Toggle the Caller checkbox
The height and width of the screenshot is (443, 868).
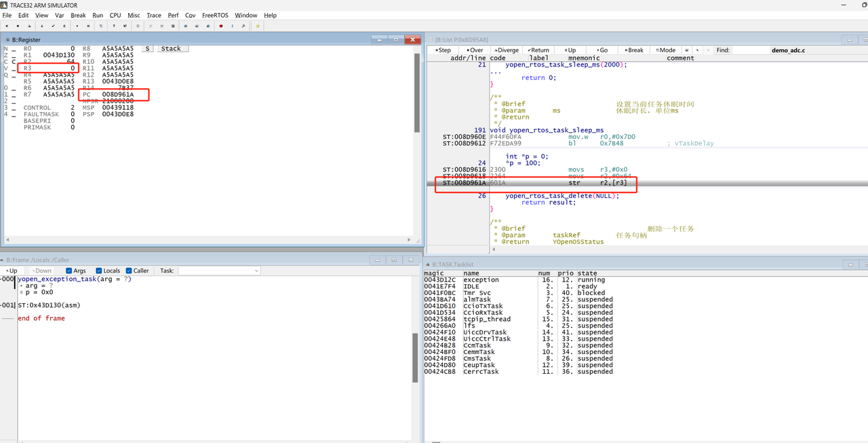pos(129,271)
